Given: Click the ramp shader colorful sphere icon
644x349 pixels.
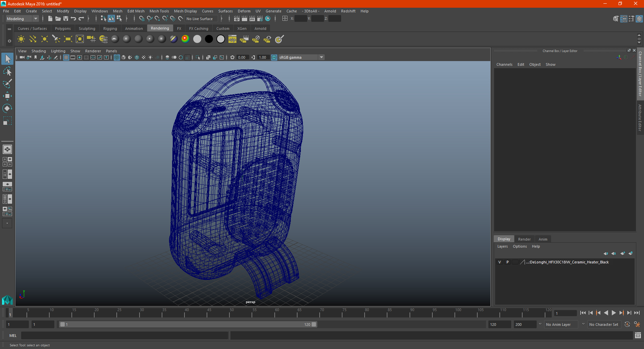Looking at the screenshot, I should pos(185,39).
